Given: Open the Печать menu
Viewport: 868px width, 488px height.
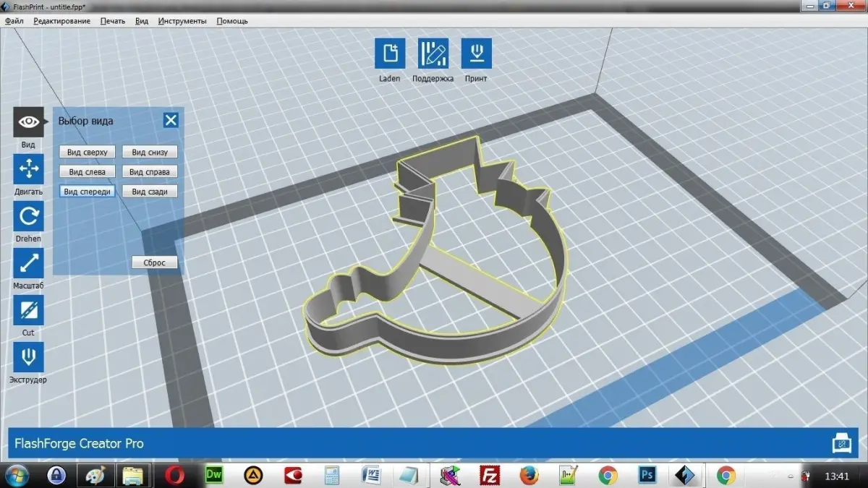Looking at the screenshot, I should (113, 21).
